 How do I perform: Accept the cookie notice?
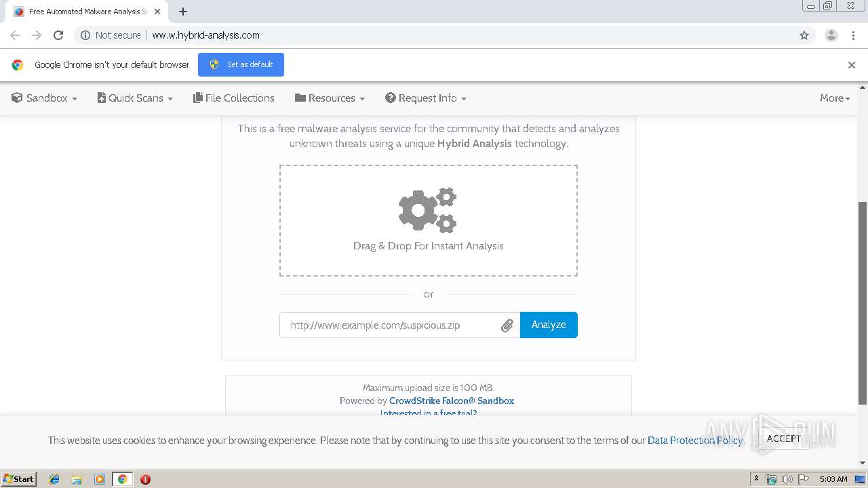click(784, 439)
